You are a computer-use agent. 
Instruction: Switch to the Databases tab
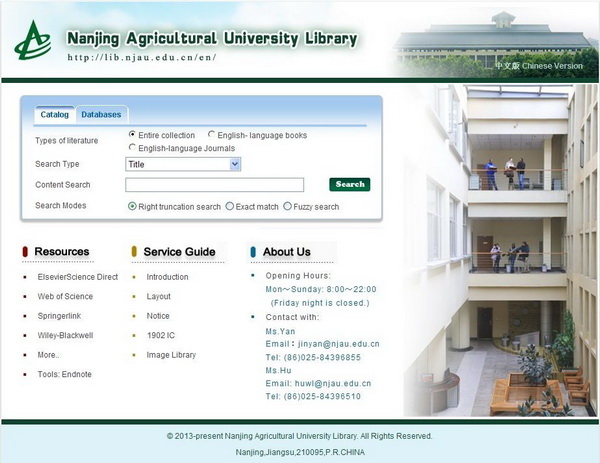pos(101,114)
